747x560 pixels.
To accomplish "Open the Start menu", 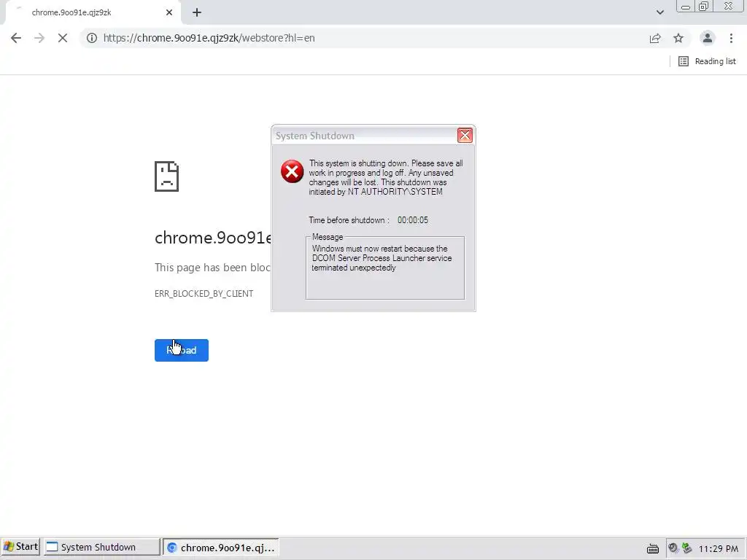I will pyautogui.click(x=21, y=547).
